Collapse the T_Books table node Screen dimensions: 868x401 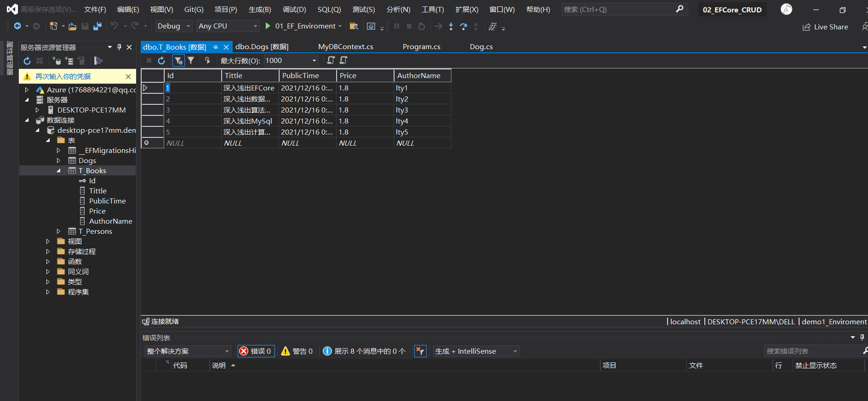pyautogui.click(x=58, y=171)
